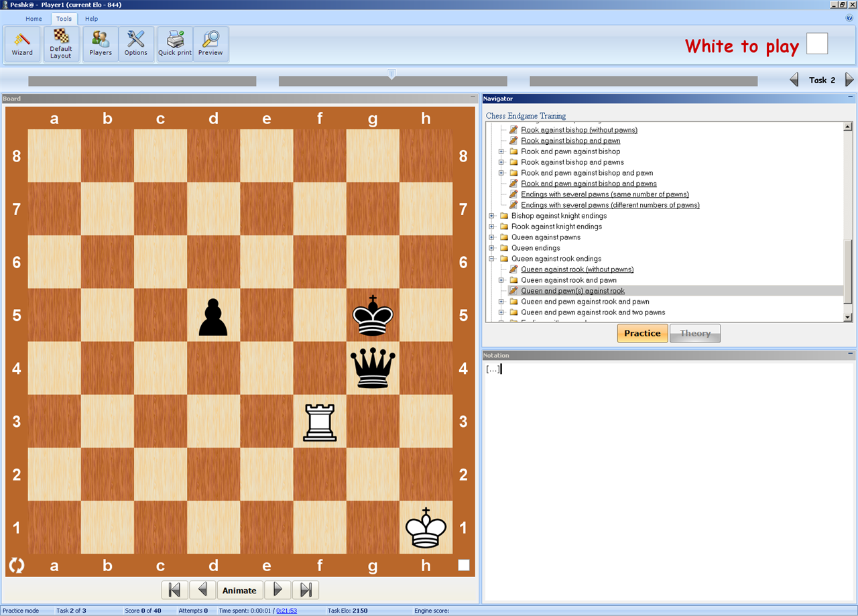Expand Rook and pawn against bishop and pawn
The height and width of the screenshot is (616, 858).
tap(501, 173)
